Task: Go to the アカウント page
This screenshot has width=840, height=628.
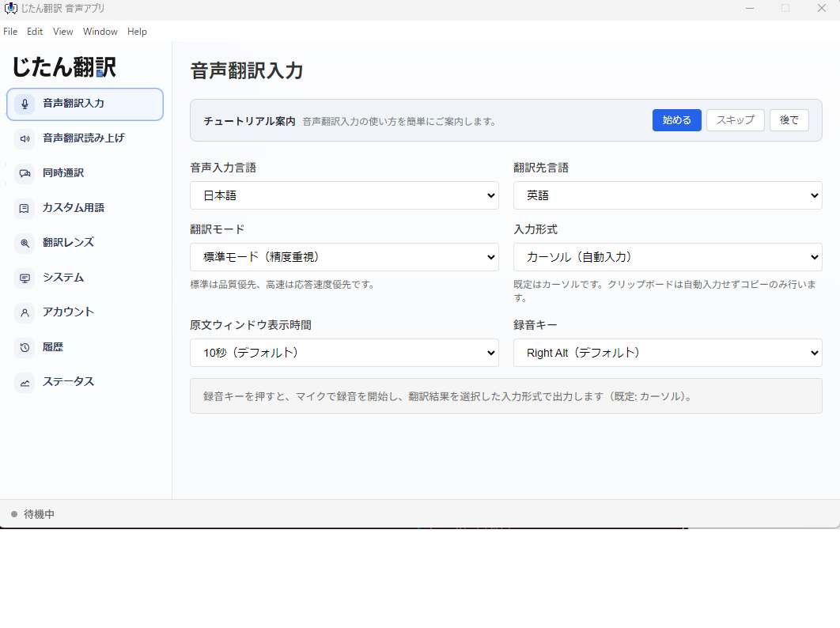Action: click(x=85, y=313)
